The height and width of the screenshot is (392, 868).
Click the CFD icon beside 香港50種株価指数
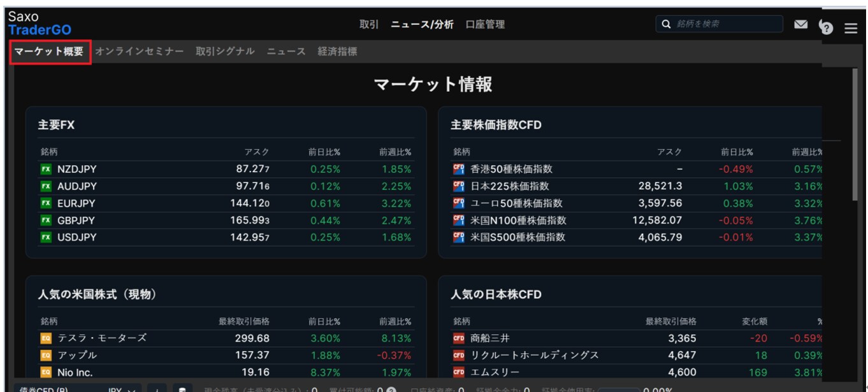click(459, 169)
